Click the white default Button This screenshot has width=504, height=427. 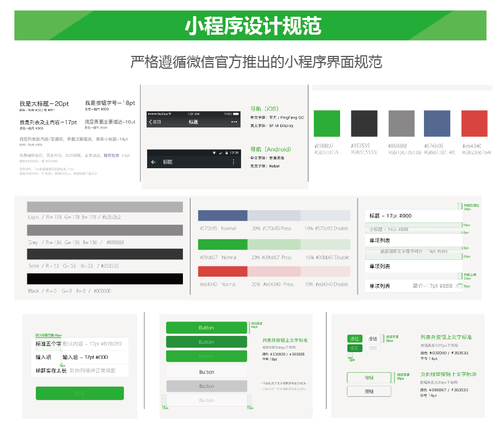pyautogui.click(x=206, y=372)
